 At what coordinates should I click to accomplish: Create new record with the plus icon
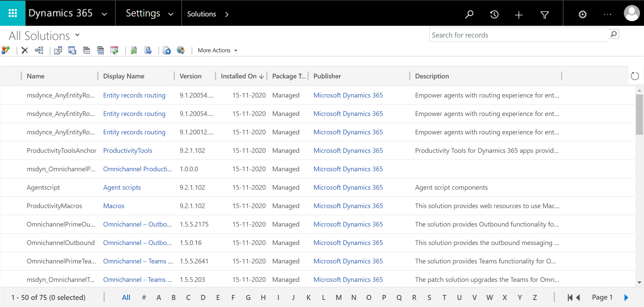tap(518, 14)
